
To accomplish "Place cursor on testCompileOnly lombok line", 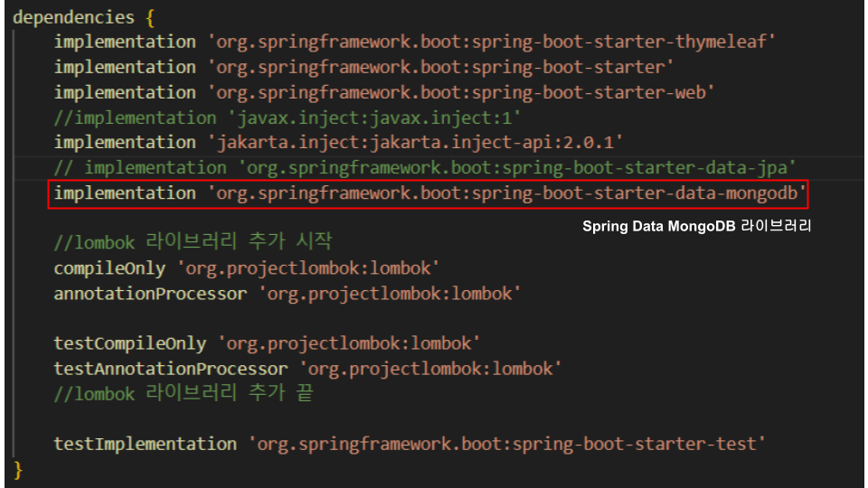I will (x=267, y=343).
